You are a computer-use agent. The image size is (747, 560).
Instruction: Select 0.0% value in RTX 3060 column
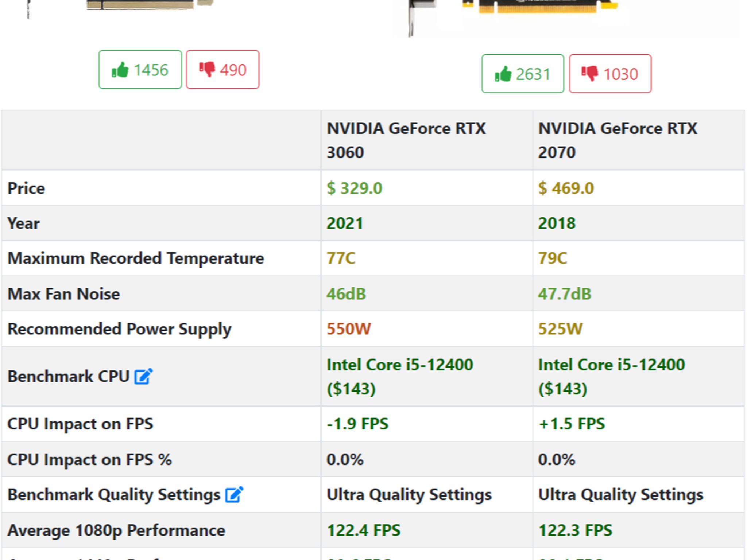tap(345, 459)
